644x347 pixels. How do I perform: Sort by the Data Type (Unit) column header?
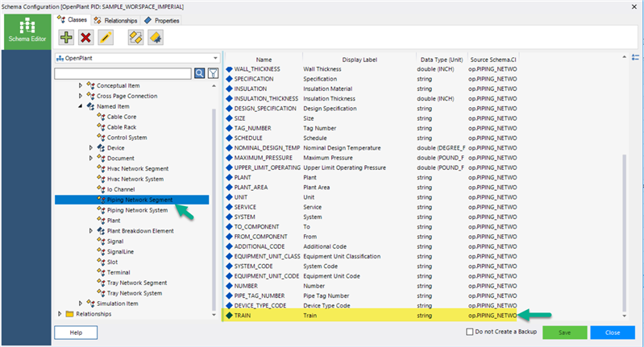click(x=442, y=60)
